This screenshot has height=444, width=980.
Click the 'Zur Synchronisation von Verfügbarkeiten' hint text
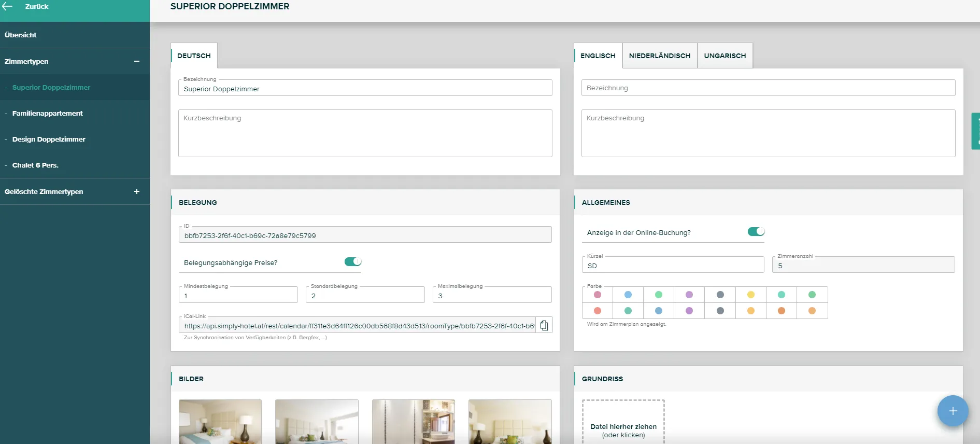pyautogui.click(x=255, y=338)
